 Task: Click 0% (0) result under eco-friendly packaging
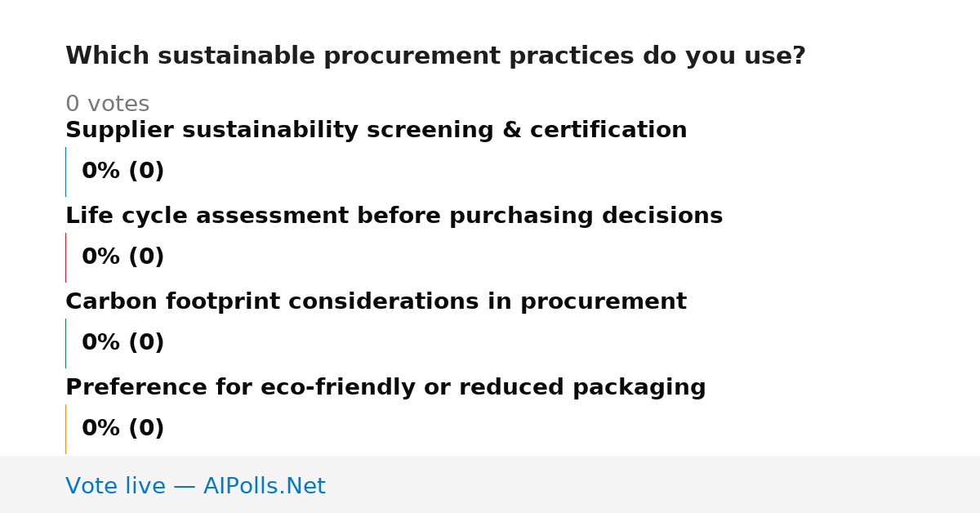pyautogui.click(x=122, y=429)
